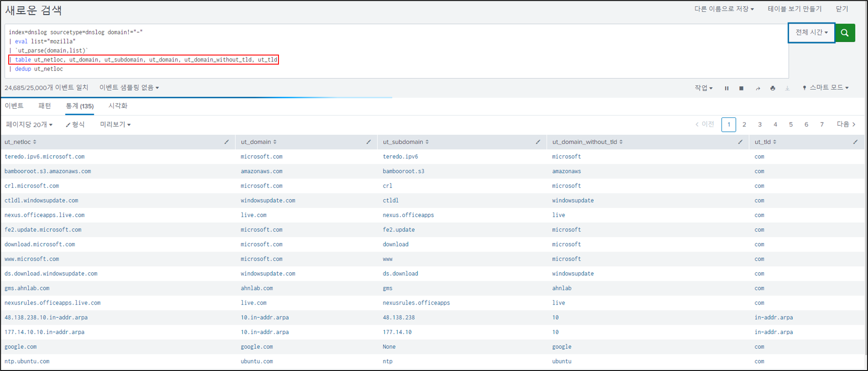868x371 pixels.
Task: Open 작업 job menu
Action: [x=703, y=88]
